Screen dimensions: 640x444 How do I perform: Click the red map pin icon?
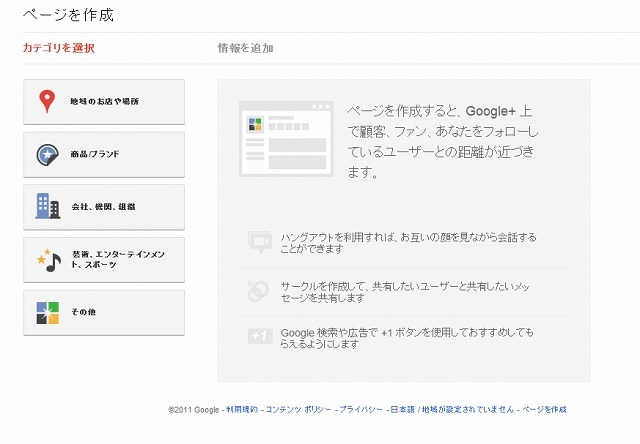click(x=47, y=101)
